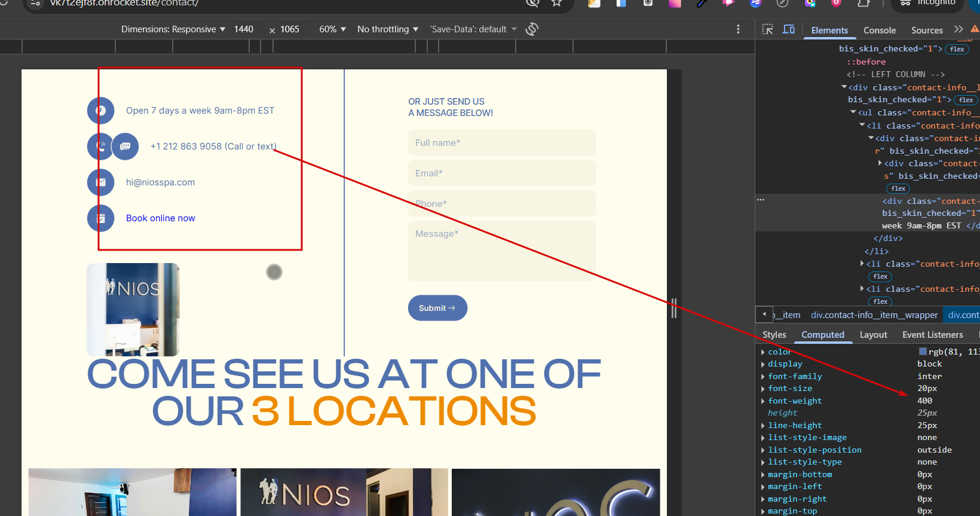Open the color eyedropper extension icon
This screenshot has width=980, height=516.
[x=702, y=3]
